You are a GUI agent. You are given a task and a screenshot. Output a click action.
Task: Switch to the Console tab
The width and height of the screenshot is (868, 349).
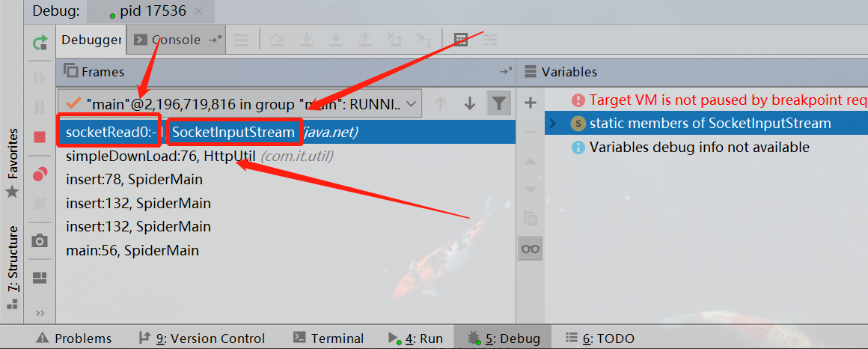click(x=176, y=40)
